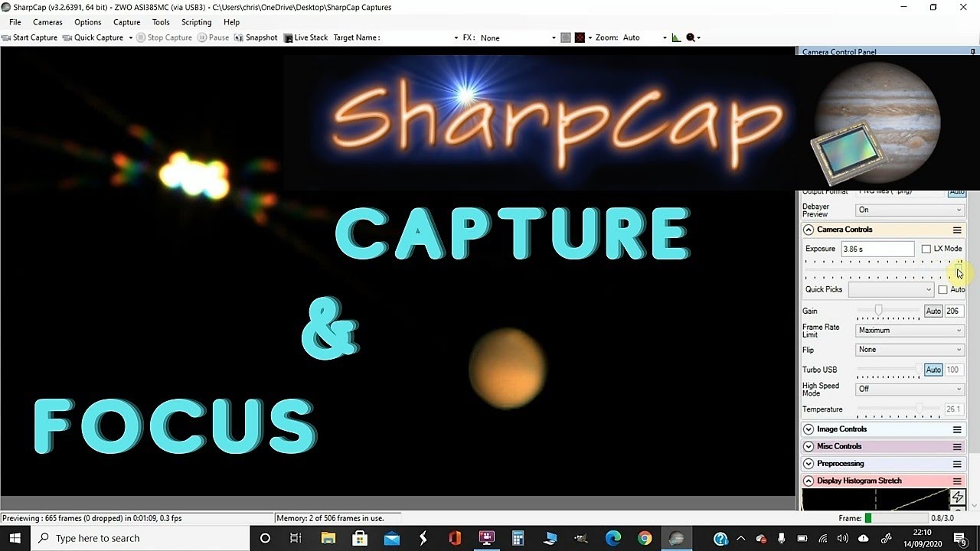Open the notification center icon
The width and height of the screenshot is (980, 551).
coord(959,538)
